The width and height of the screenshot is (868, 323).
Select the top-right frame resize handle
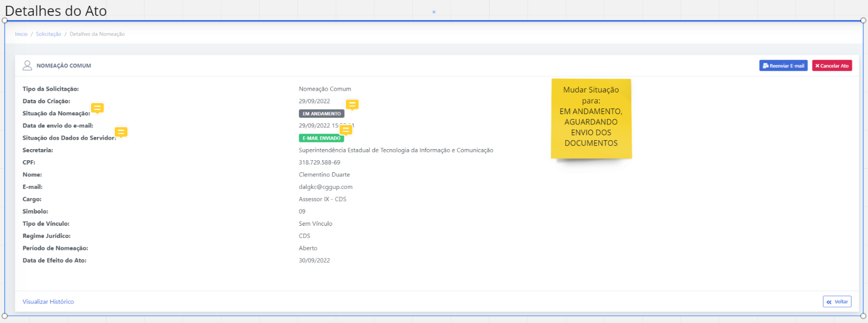click(x=863, y=21)
